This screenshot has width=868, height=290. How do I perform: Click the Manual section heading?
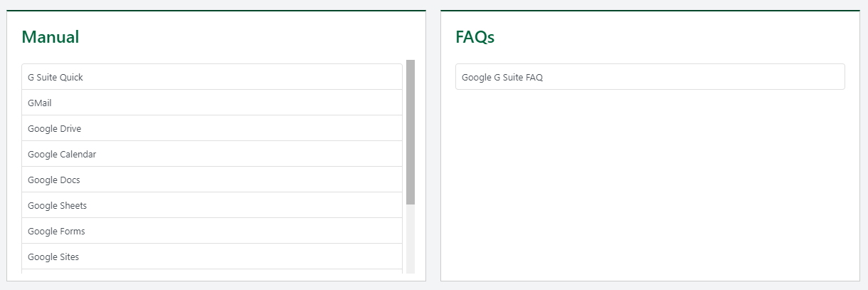[51, 37]
